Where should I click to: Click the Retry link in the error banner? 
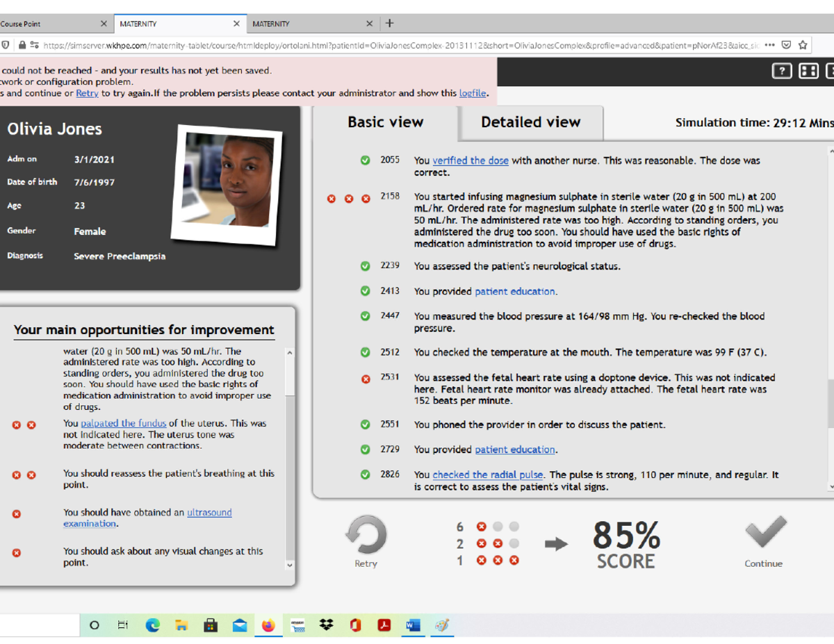[x=87, y=93]
